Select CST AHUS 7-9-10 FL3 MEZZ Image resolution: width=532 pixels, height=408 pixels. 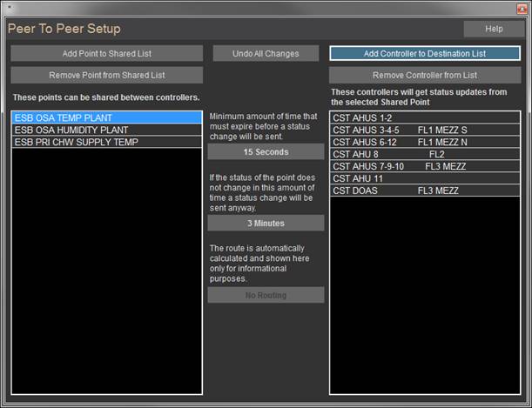pos(424,166)
